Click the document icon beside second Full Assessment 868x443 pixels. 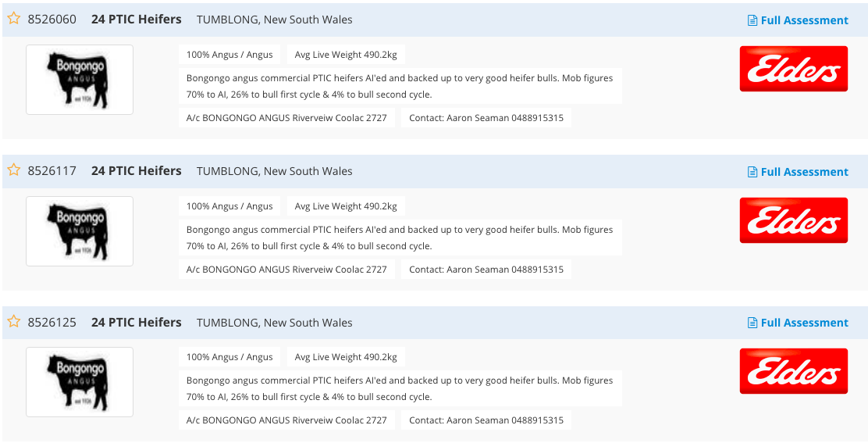[752, 172]
